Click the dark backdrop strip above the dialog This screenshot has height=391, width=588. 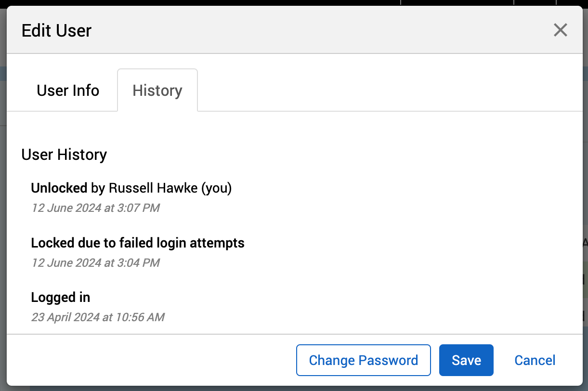193,2
